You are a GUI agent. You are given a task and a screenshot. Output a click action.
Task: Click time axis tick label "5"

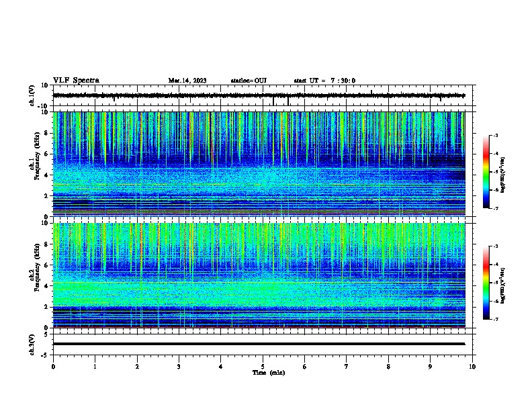[x=263, y=367]
